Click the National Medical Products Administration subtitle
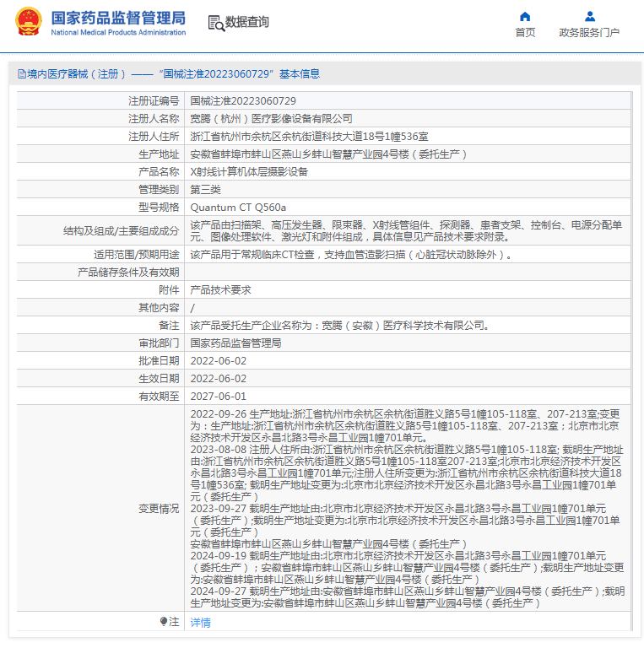Image resolution: width=644 pixels, height=648 pixels. tap(118, 32)
